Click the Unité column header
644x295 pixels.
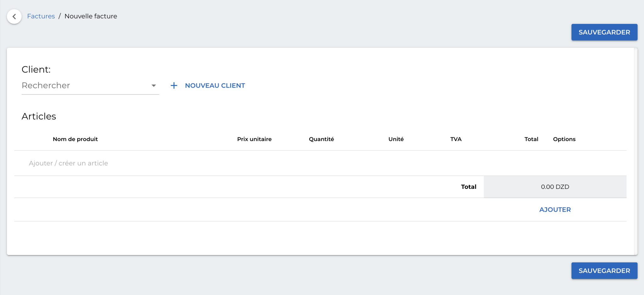(396, 139)
